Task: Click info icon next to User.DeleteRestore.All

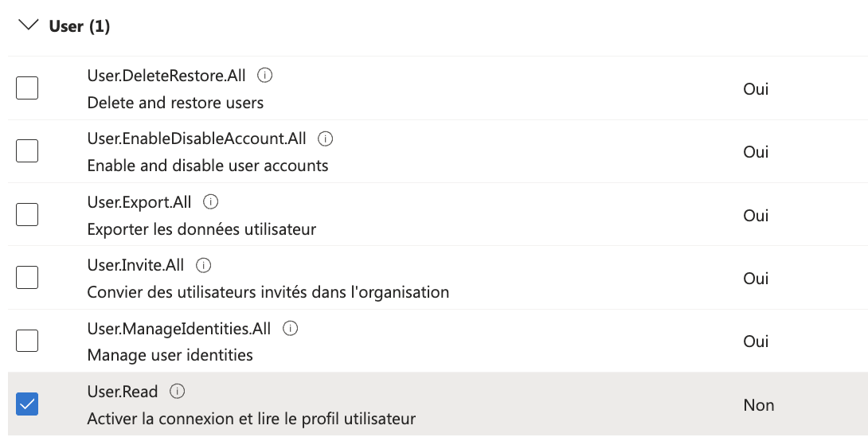Action: (266, 76)
